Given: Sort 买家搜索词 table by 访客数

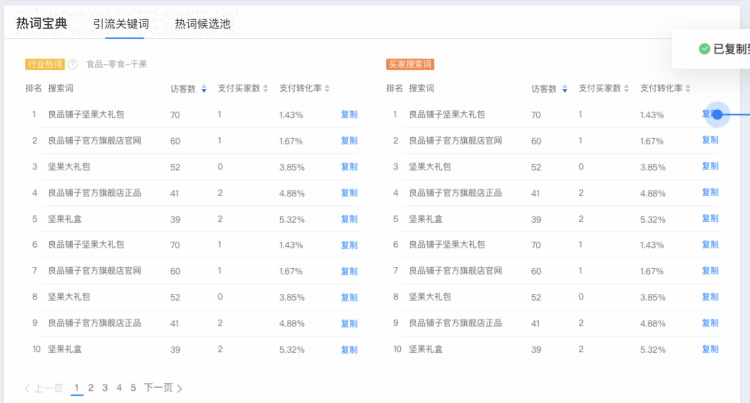Looking at the screenshot, I should tap(565, 89).
